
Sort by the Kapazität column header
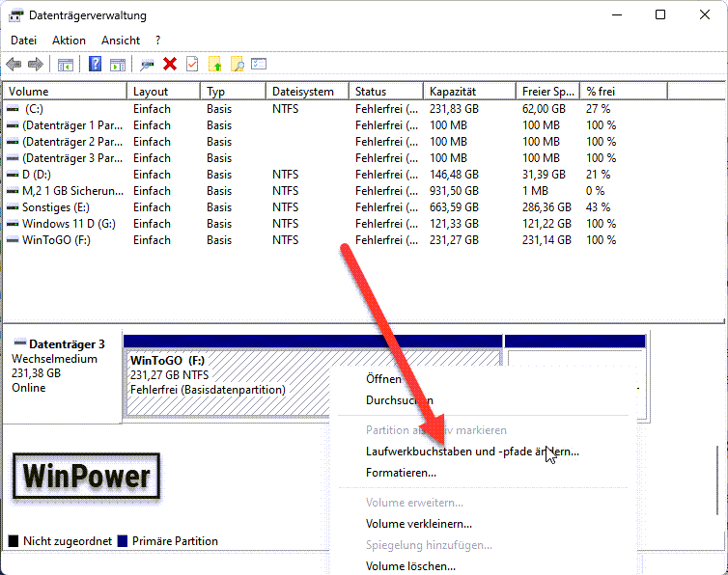click(470, 92)
